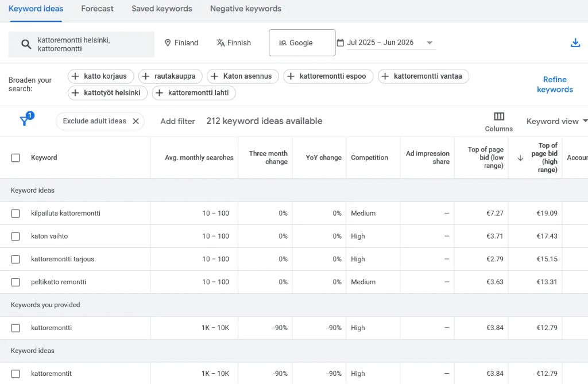
Task: Sort by Ad impression share column
Action: (427, 157)
